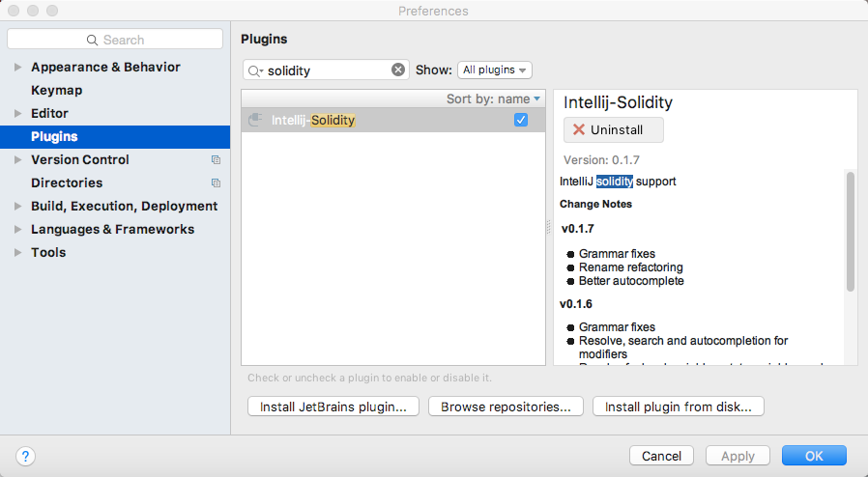Expand the Tools section
The image size is (868, 477).
(17, 253)
